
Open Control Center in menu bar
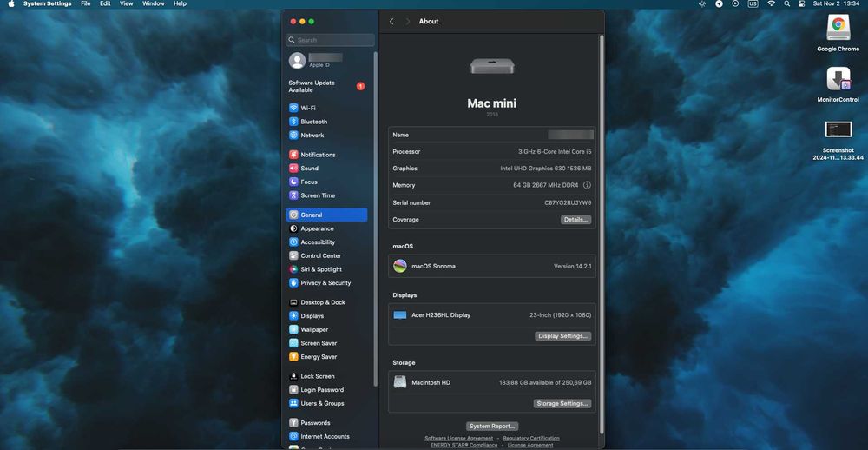[x=801, y=3]
